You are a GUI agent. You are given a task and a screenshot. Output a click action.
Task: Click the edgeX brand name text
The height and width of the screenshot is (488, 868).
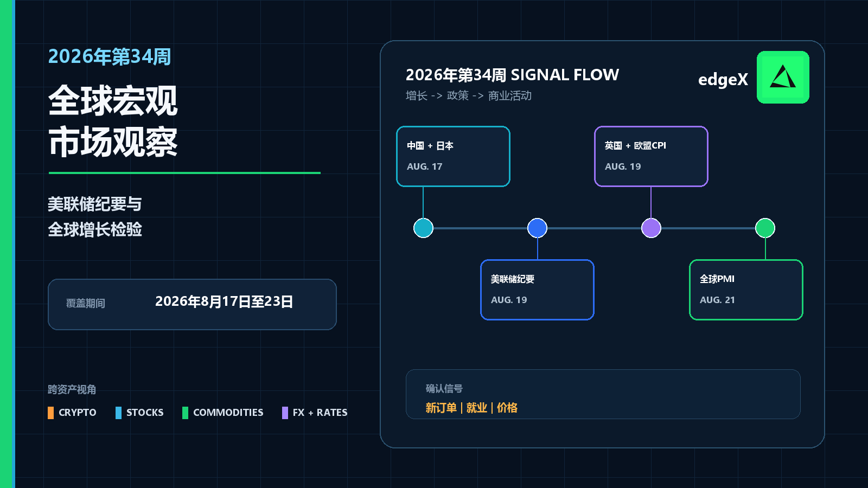coord(723,80)
